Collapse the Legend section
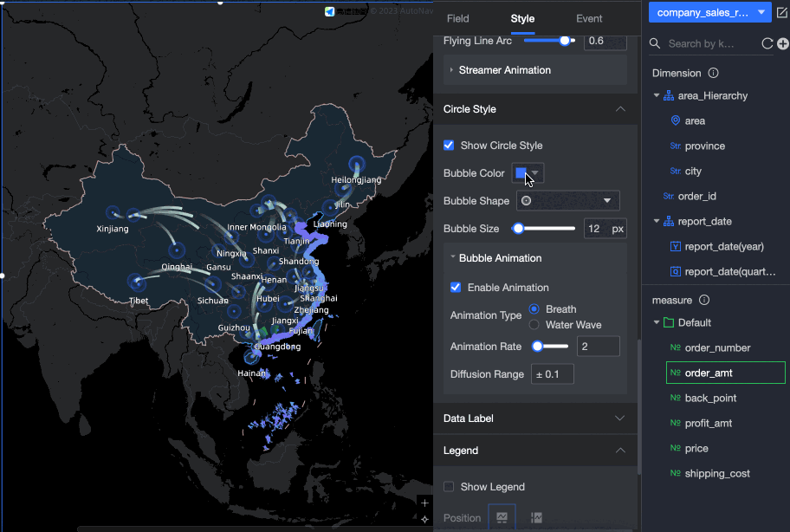 620,451
